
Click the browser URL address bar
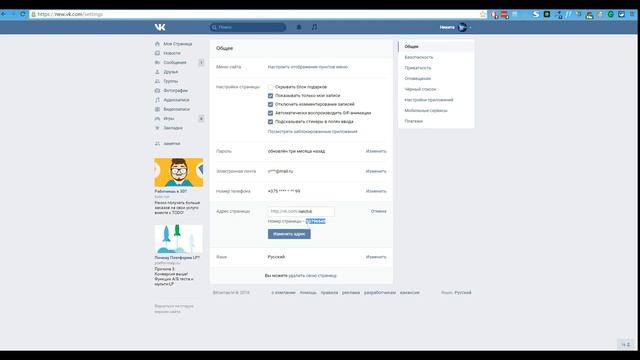[253, 14]
